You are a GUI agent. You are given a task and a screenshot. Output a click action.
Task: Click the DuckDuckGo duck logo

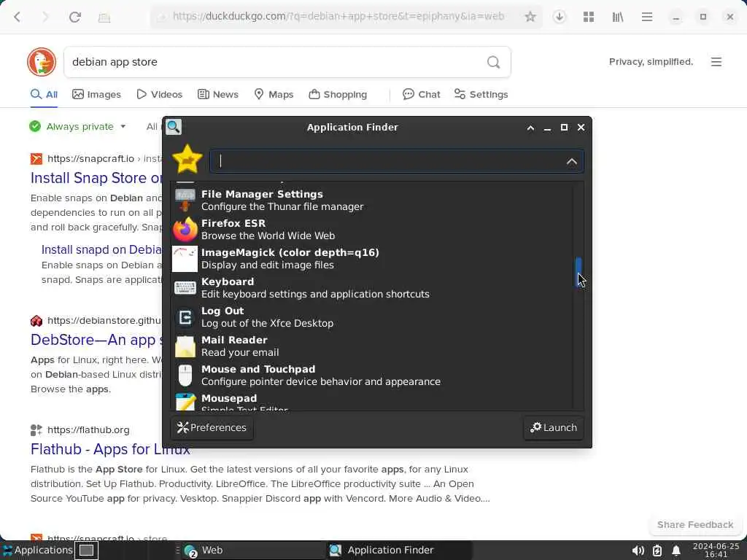point(42,62)
